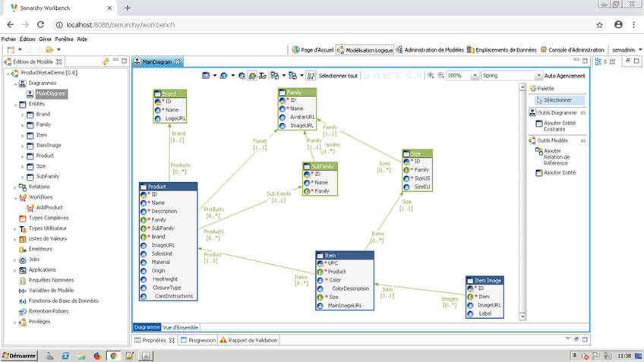This screenshot has width=644, height=362.
Task: Click the zoom out magnifier icon
Action: click(440, 76)
